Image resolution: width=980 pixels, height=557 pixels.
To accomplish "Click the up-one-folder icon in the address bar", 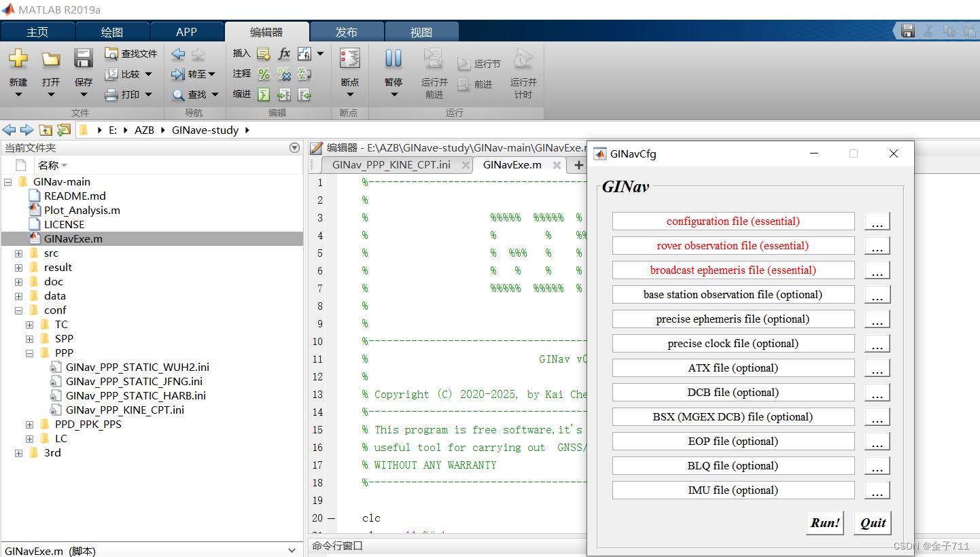I will pyautogui.click(x=46, y=130).
